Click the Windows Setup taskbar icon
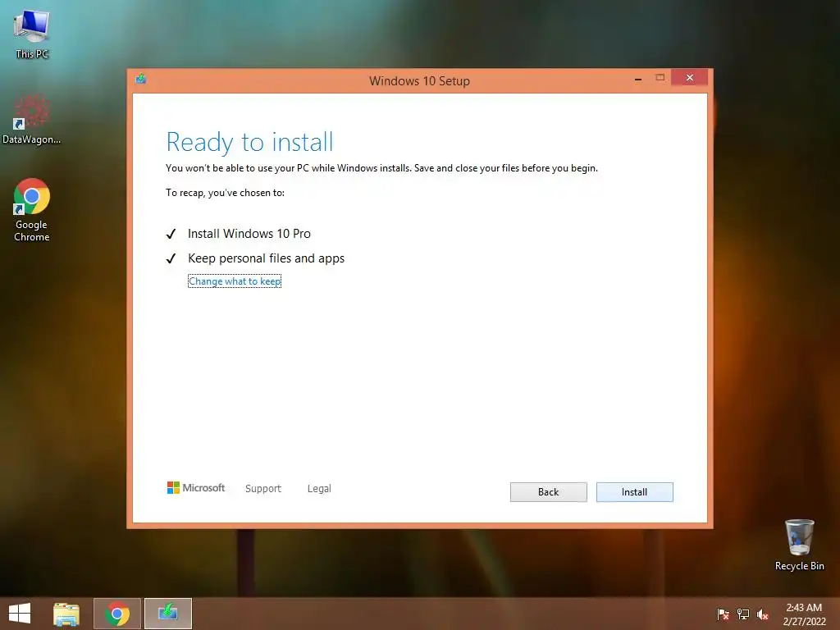The height and width of the screenshot is (630, 840). (x=167, y=614)
